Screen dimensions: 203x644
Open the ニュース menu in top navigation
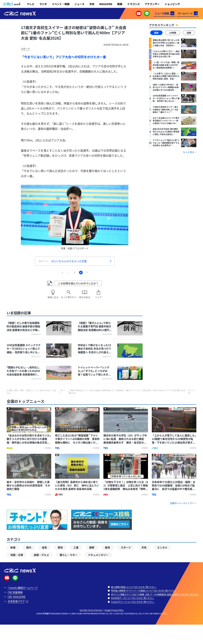79,4
